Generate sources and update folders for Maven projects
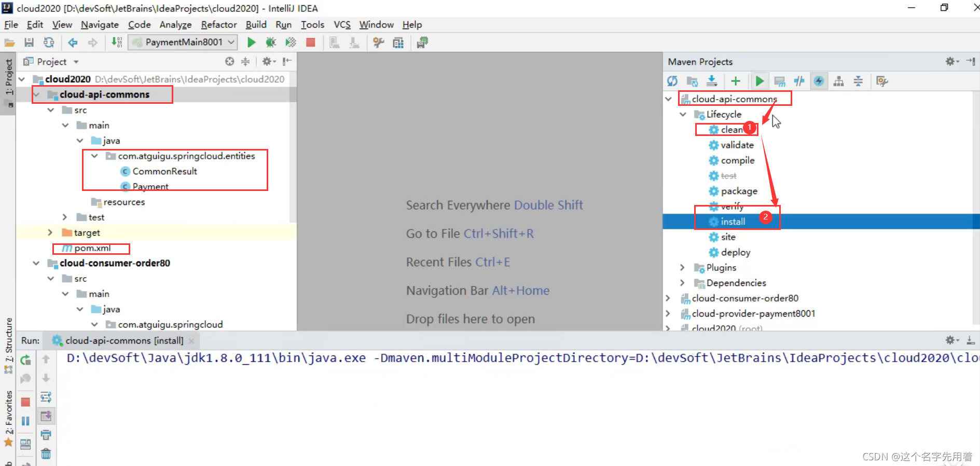This screenshot has width=980, height=466. point(692,81)
